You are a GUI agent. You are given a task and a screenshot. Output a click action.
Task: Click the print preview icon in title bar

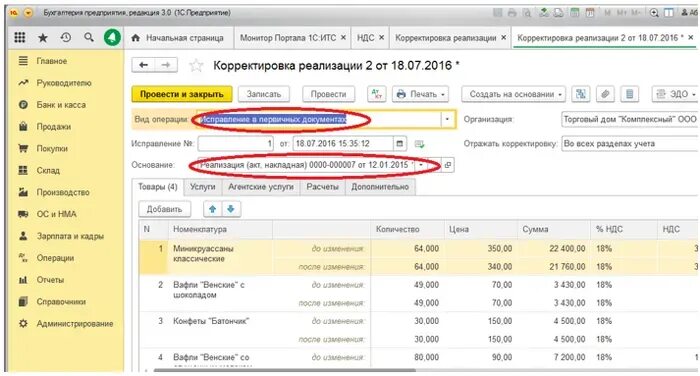coord(527,13)
